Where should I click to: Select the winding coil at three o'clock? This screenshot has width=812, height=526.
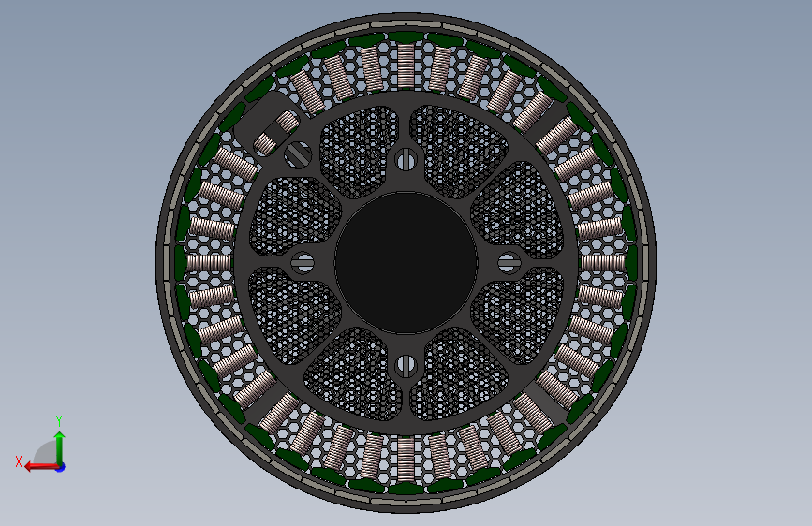point(603,263)
